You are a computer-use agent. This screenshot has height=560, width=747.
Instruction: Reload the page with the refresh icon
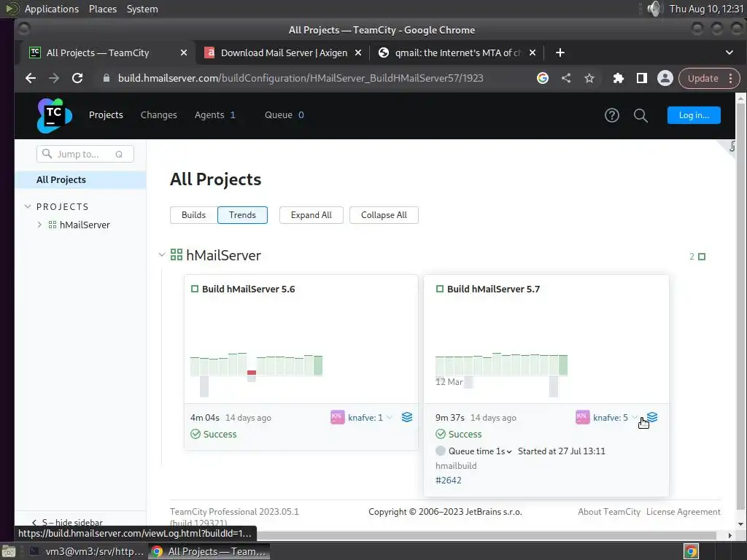coord(77,78)
